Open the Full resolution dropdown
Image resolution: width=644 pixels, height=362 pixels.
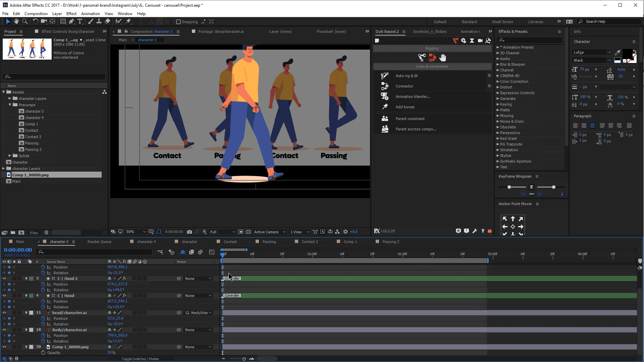click(222, 232)
